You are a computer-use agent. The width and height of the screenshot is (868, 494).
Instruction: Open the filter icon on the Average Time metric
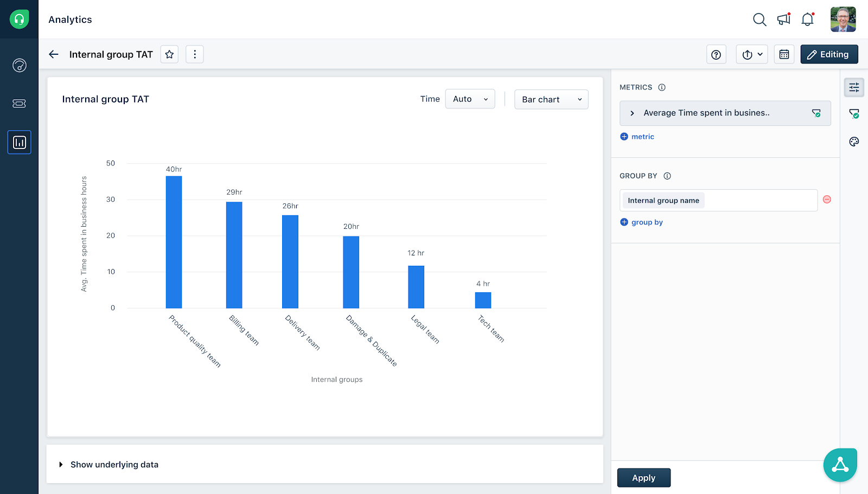click(x=816, y=113)
